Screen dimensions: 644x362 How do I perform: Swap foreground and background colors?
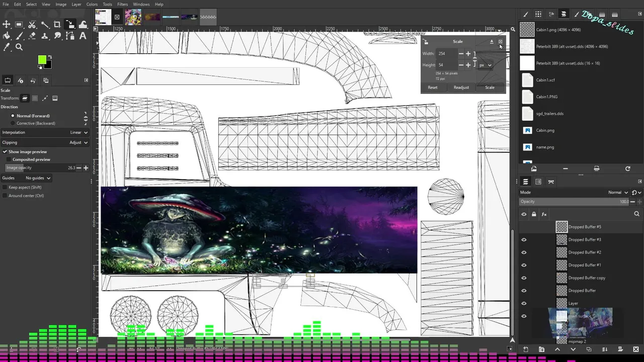(x=50, y=57)
